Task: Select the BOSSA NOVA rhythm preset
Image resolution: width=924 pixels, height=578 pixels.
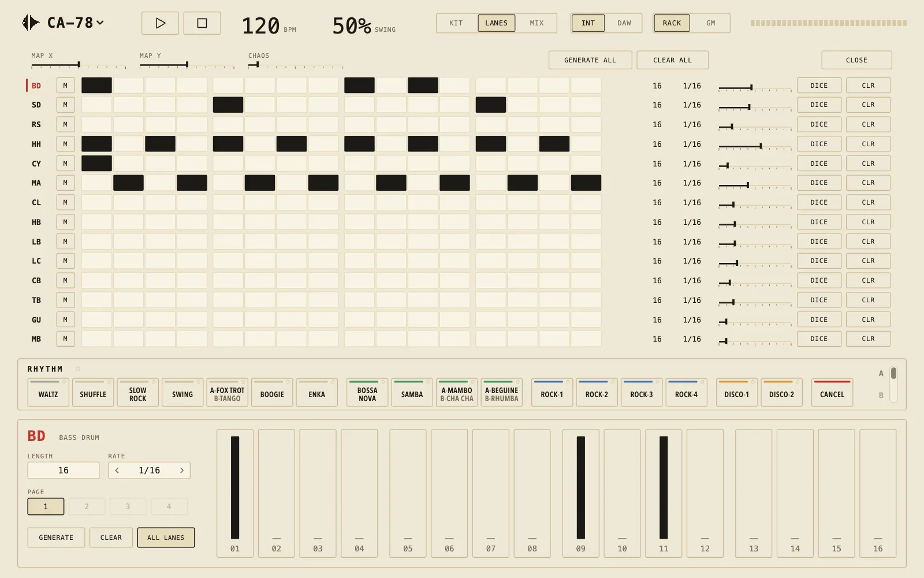Action: (x=367, y=392)
